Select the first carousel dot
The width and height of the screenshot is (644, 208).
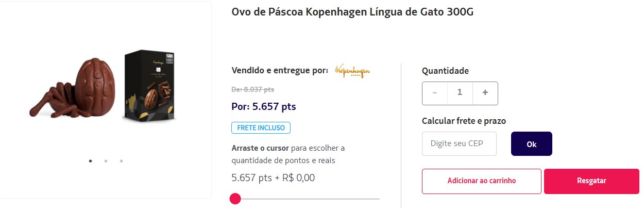point(91,161)
